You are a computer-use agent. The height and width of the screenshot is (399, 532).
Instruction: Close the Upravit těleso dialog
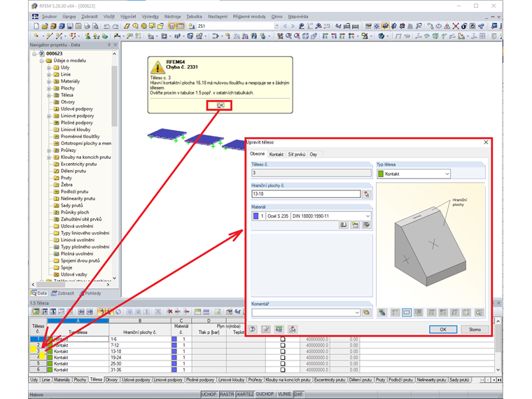[486, 143]
